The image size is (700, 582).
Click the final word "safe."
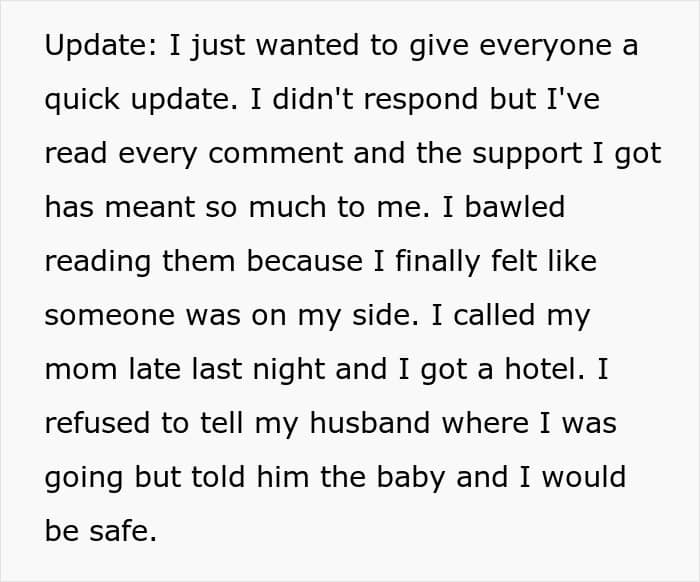(x=123, y=531)
